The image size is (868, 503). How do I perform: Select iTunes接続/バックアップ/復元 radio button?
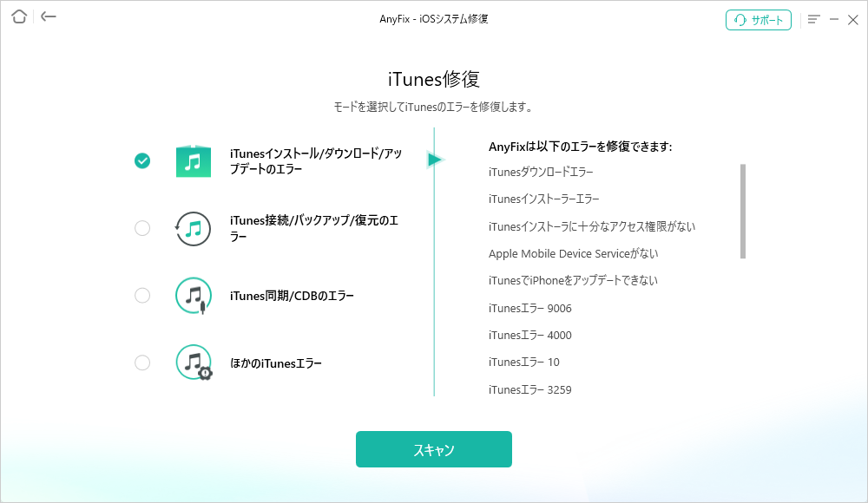(x=142, y=228)
